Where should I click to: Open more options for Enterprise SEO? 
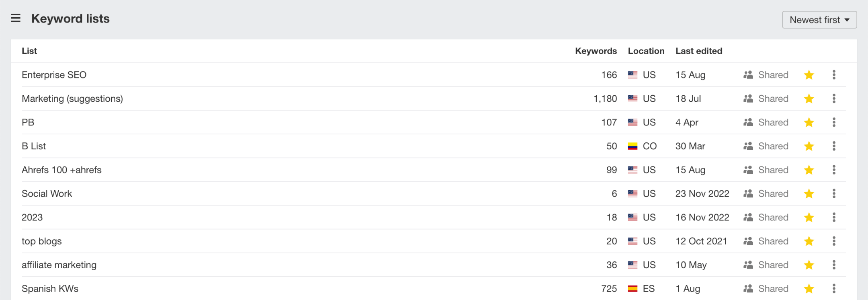pyautogui.click(x=834, y=75)
